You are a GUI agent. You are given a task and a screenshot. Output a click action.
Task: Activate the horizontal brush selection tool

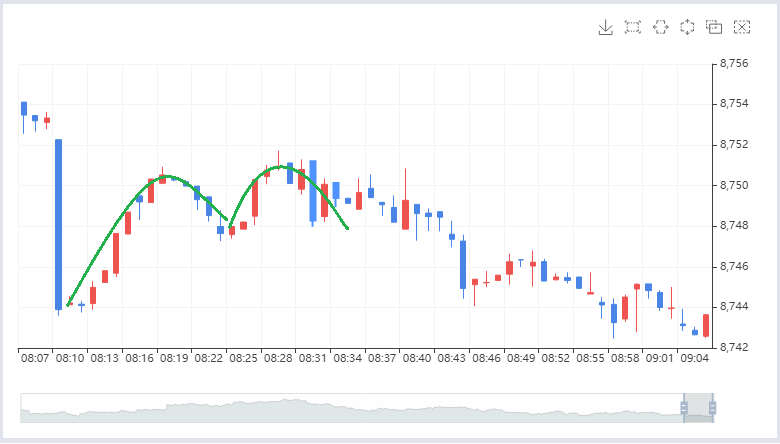coord(661,27)
